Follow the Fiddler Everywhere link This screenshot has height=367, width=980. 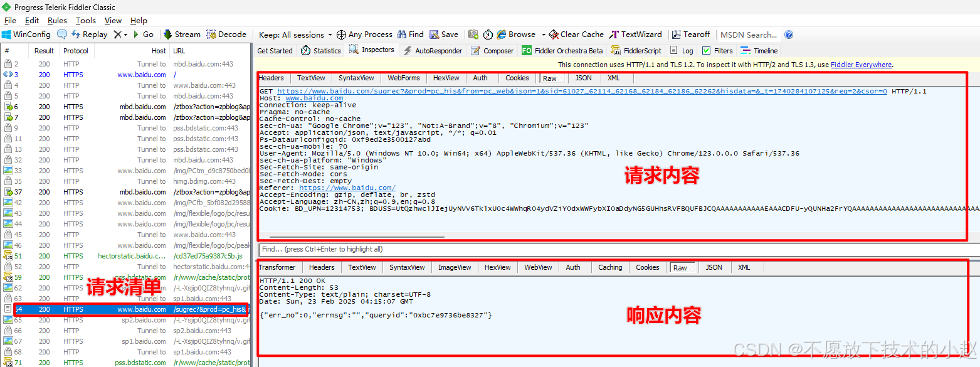(x=861, y=65)
